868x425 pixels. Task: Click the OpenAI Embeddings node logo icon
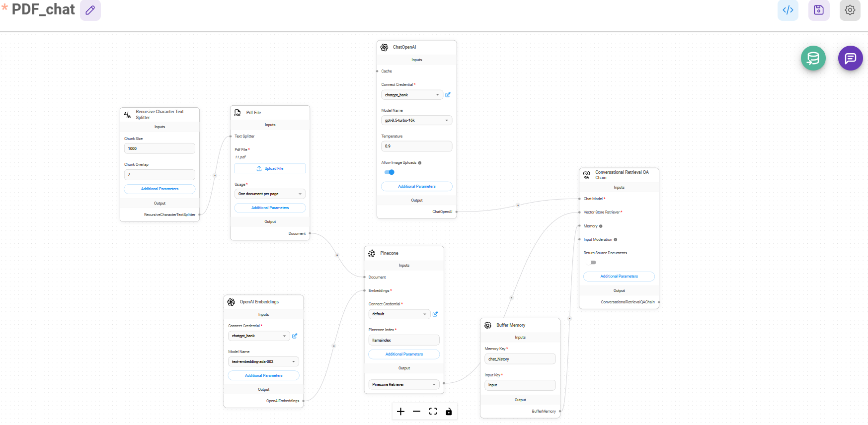231,302
